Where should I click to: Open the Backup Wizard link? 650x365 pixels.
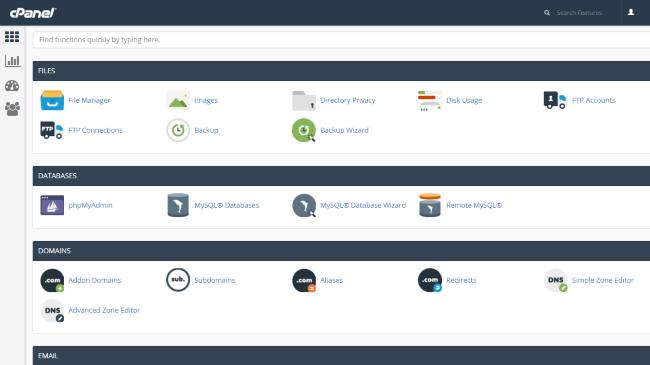pyautogui.click(x=344, y=130)
